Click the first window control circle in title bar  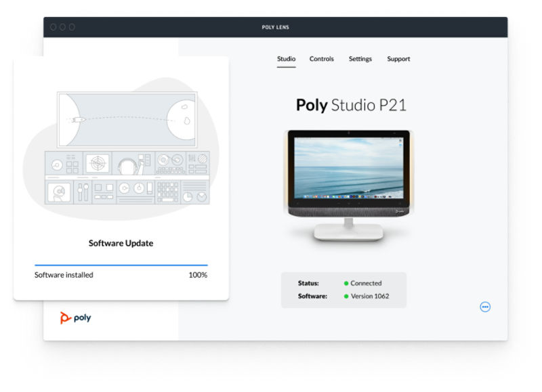pyautogui.click(x=54, y=27)
